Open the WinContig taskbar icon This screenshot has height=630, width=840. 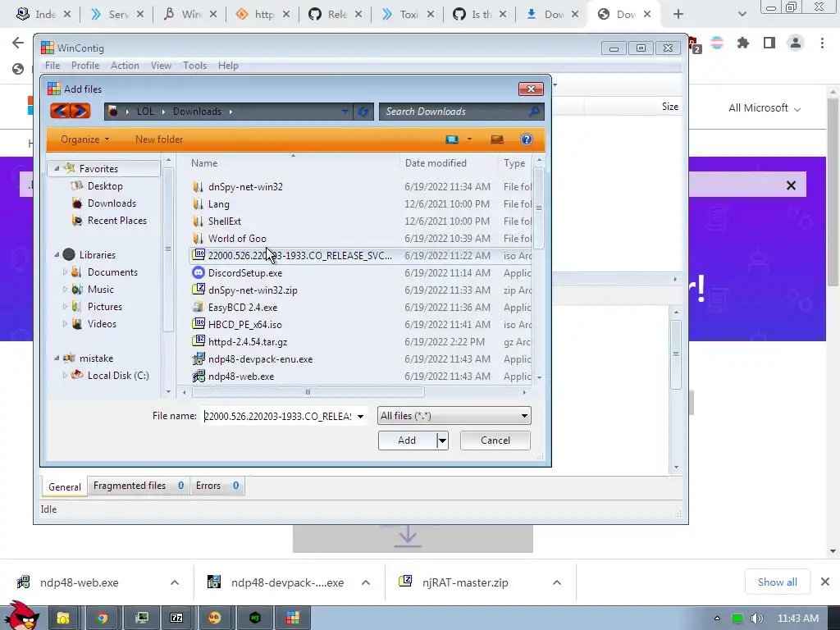coord(293,619)
